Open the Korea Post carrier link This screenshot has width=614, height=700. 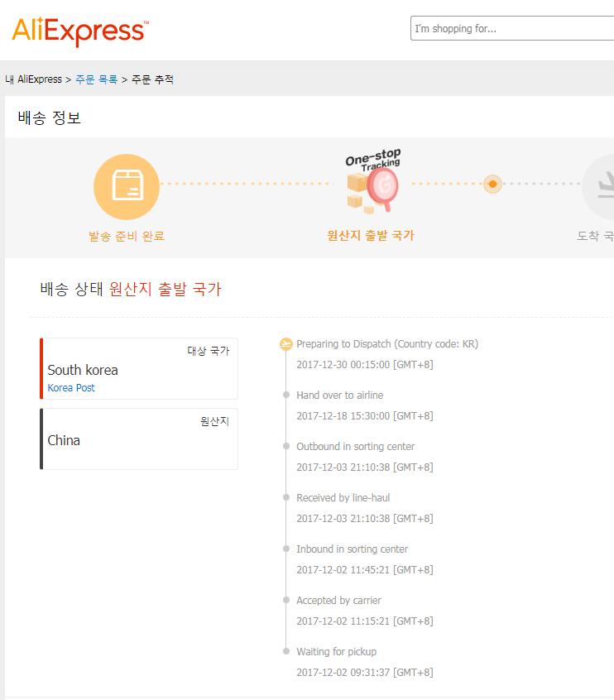coord(71,388)
